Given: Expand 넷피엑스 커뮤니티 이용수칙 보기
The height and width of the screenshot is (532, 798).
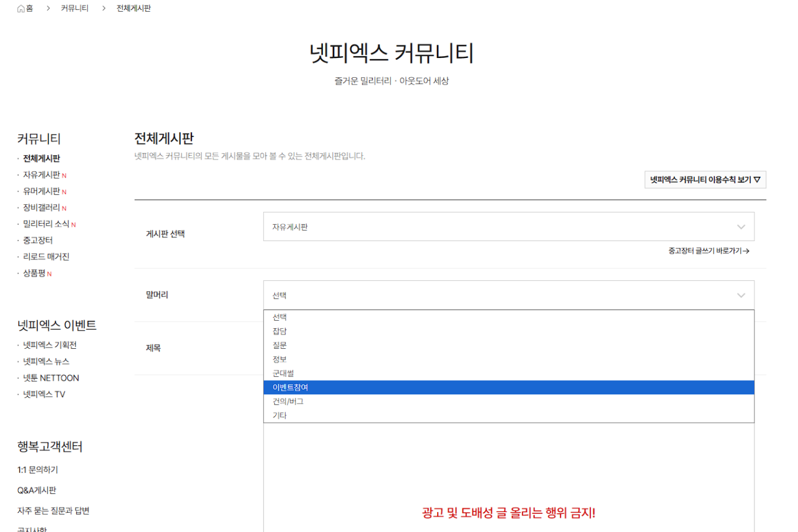Looking at the screenshot, I should 705,179.
